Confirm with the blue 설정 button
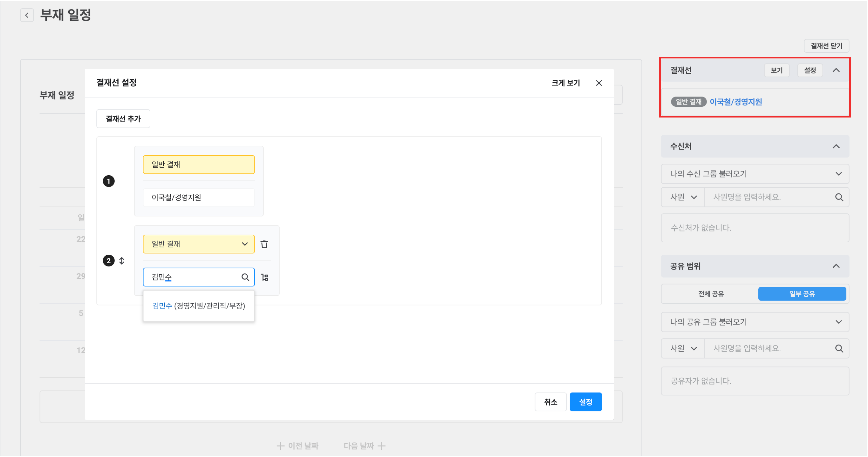This screenshot has height=457, width=868. (x=585, y=402)
